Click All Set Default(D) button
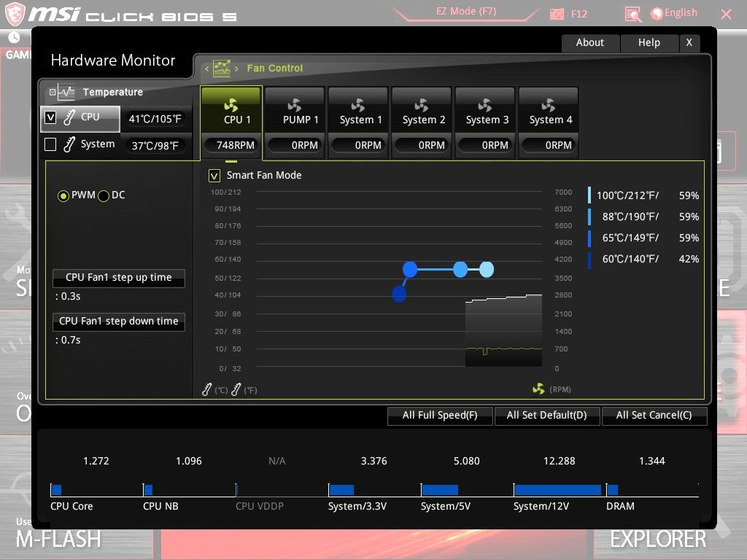Screen dimensions: 747x560 click(547, 415)
